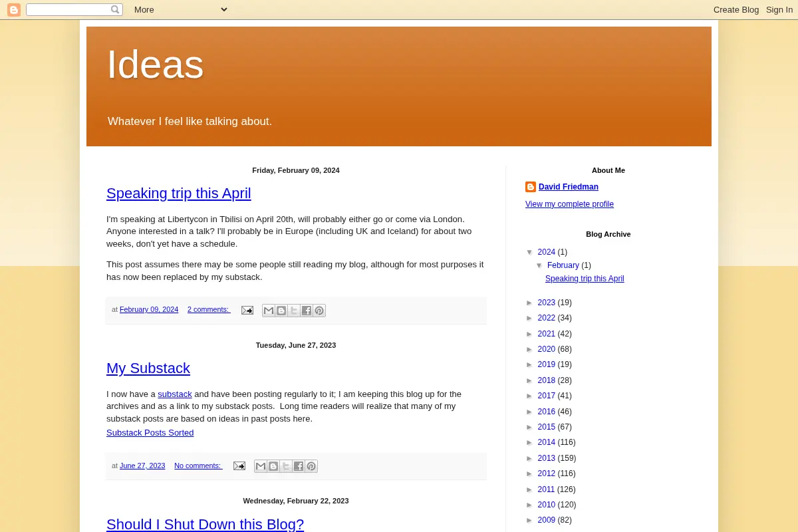Collapse the February archive toggle arrow

[539, 265]
